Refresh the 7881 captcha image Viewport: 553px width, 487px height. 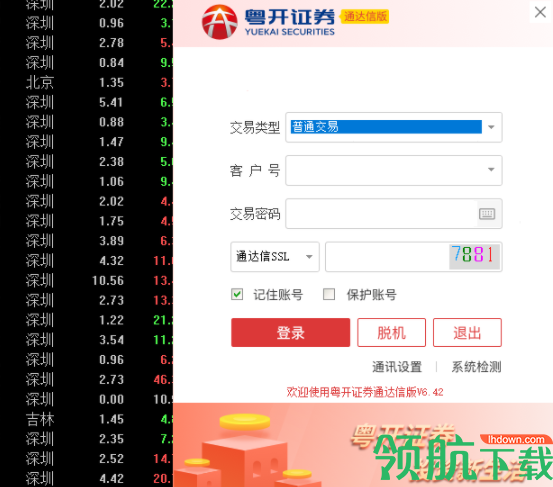[474, 256]
